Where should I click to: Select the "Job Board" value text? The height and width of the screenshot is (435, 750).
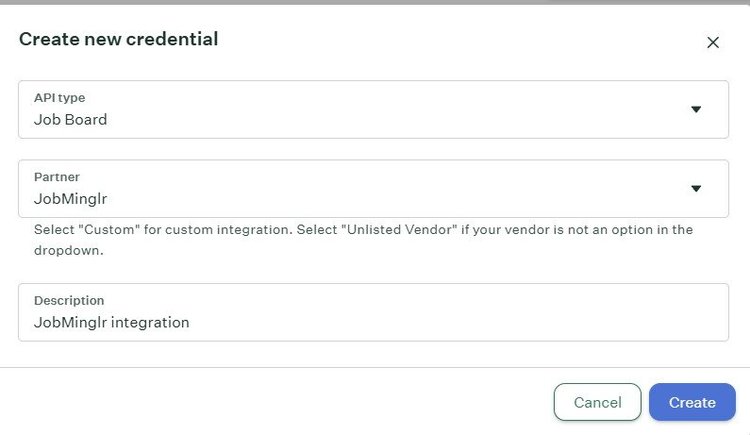pos(70,119)
